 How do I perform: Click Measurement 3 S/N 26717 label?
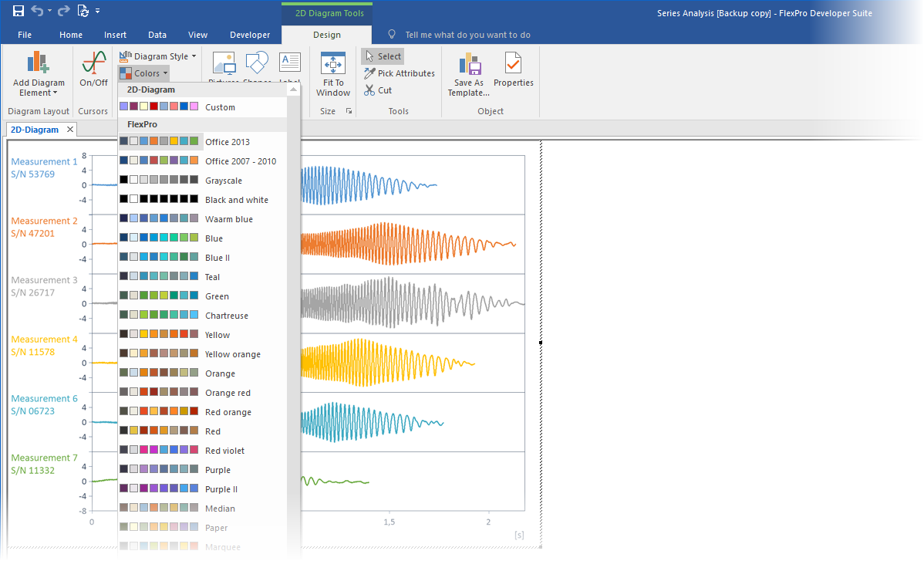coord(44,286)
